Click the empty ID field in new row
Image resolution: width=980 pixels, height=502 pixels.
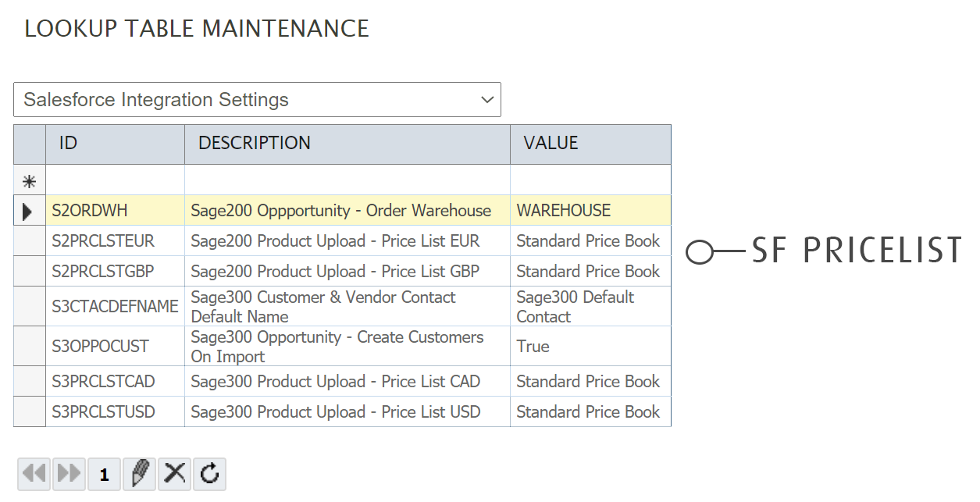pyautogui.click(x=115, y=181)
